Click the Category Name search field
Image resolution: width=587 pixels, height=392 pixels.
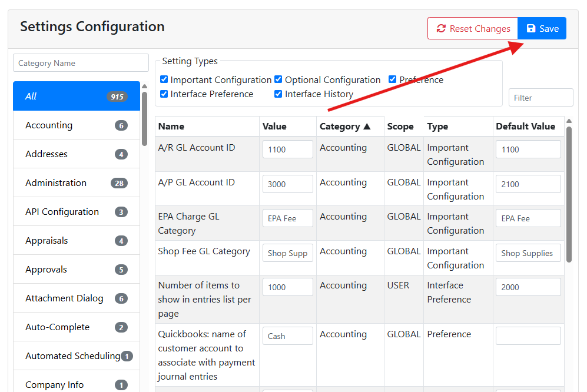point(81,63)
